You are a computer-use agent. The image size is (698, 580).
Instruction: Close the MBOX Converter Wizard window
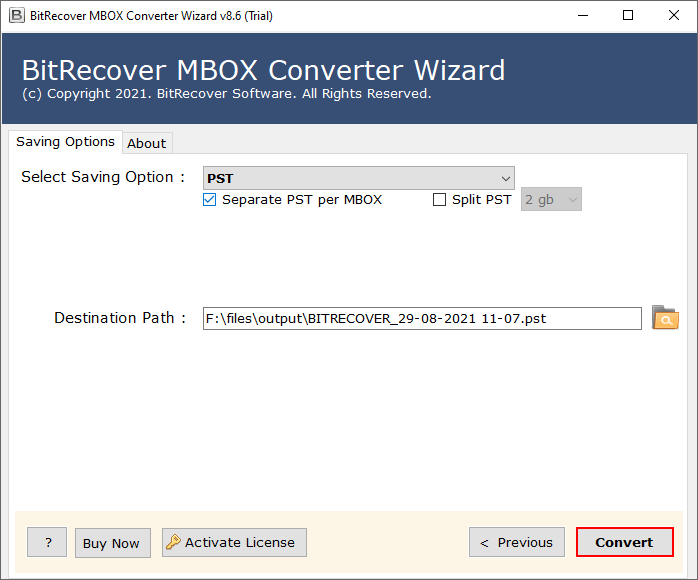674,16
